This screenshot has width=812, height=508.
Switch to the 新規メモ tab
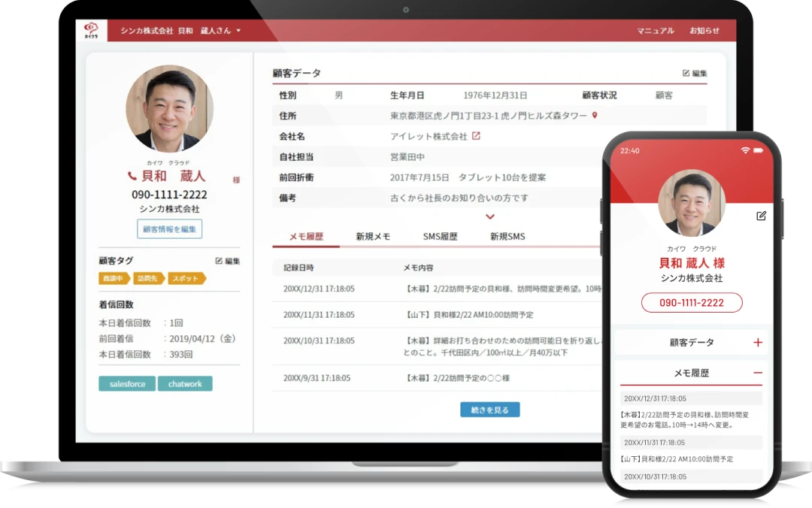pyautogui.click(x=372, y=237)
